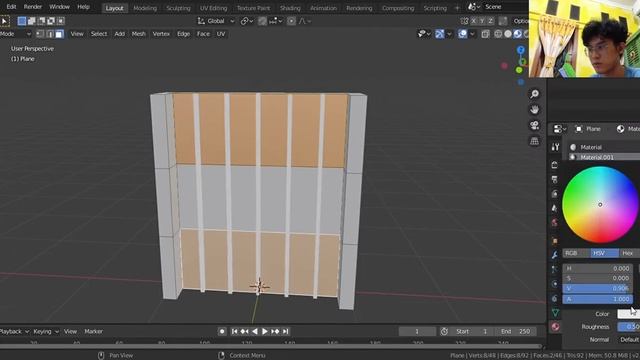Image resolution: width=640 pixels, height=360 pixels.
Task: Click the play animation button
Action: [264, 331]
